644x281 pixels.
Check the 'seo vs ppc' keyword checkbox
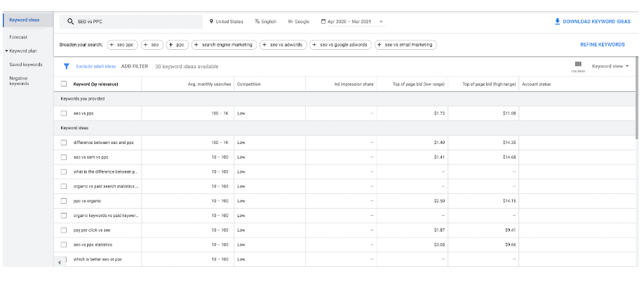tap(64, 113)
